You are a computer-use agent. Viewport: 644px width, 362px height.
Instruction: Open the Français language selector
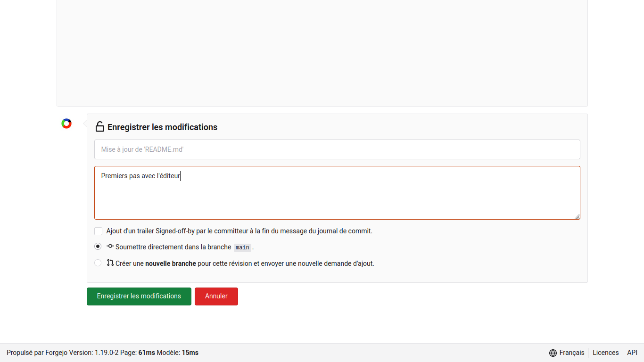(571, 353)
